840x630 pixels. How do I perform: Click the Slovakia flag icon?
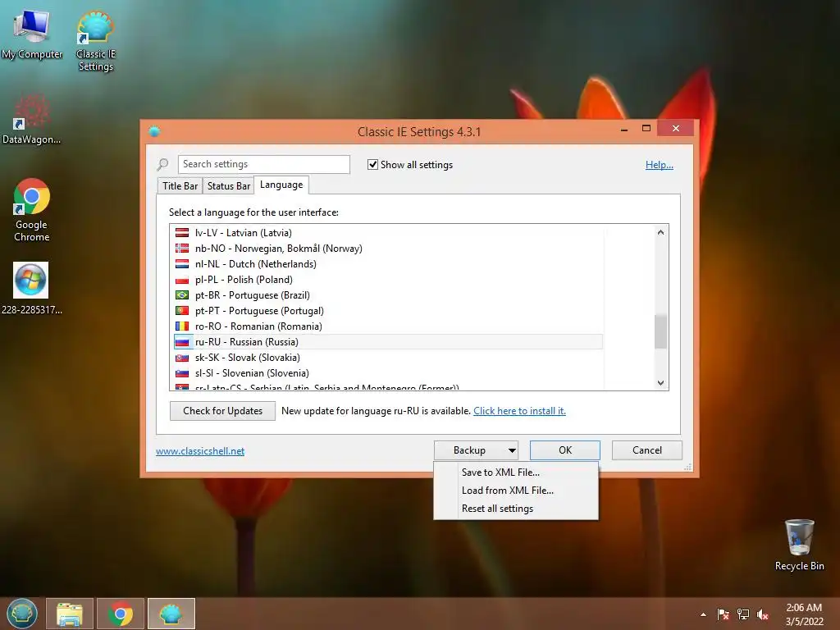182,358
